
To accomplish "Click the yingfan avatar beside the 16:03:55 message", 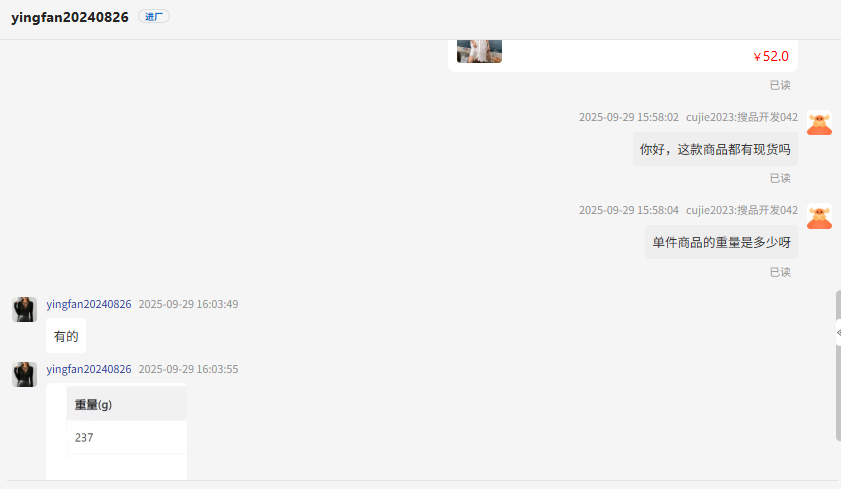I will [25, 374].
